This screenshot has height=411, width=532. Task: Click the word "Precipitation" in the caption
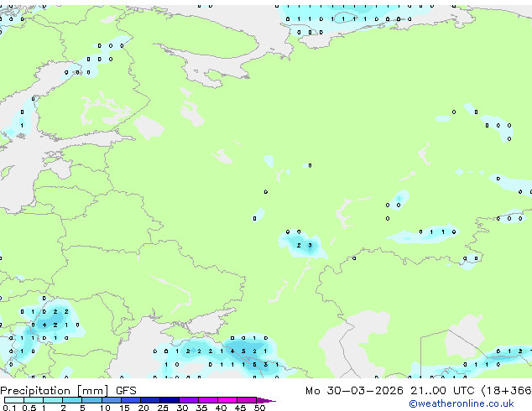point(35,391)
